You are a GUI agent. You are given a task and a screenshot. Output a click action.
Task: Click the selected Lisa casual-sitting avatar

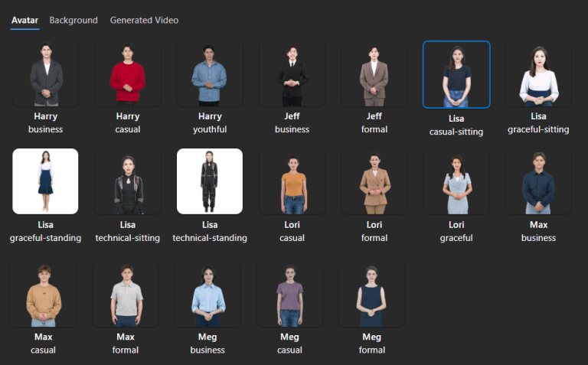click(x=456, y=74)
